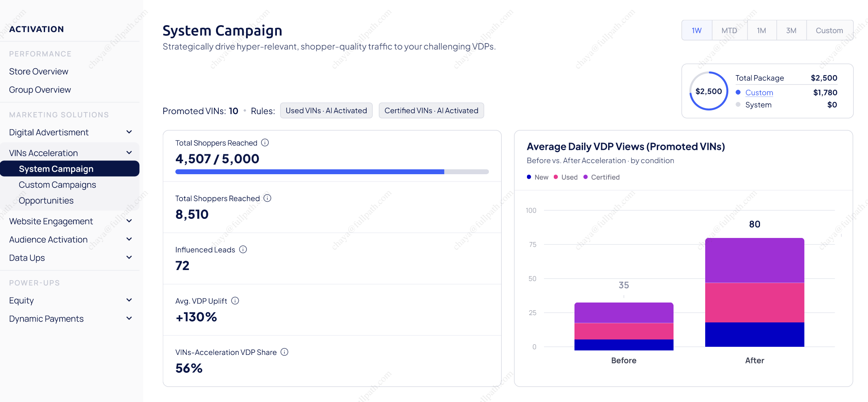Expand Audience Activation submenu

[129, 239]
